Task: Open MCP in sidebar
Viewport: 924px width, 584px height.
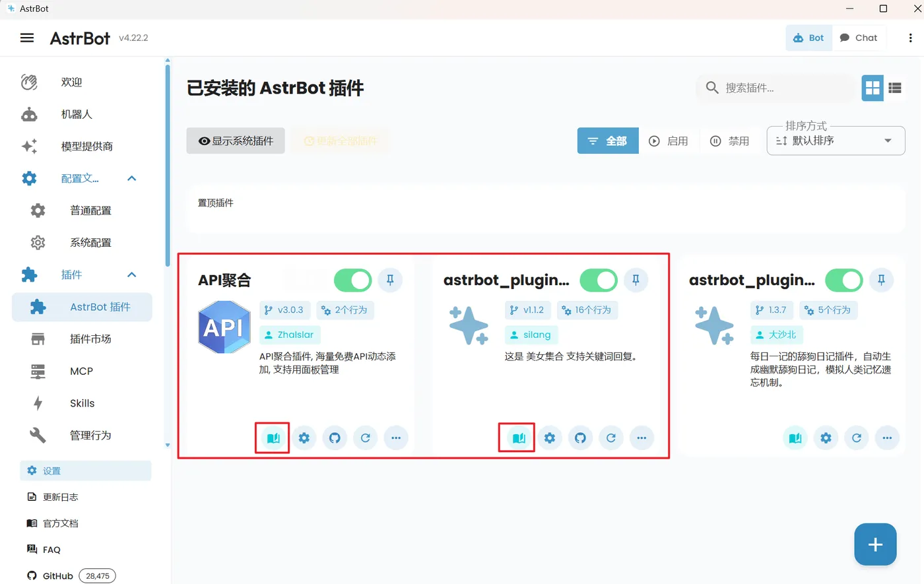Action: click(82, 371)
